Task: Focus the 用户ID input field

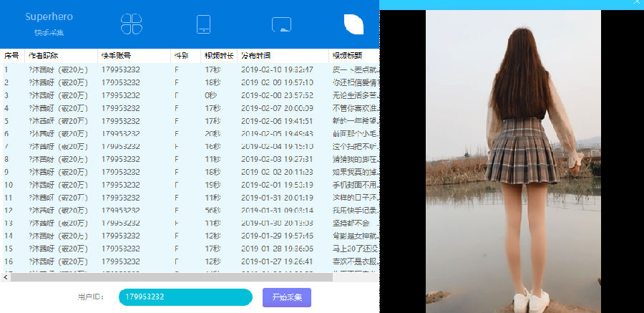Action: click(x=185, y=297)
